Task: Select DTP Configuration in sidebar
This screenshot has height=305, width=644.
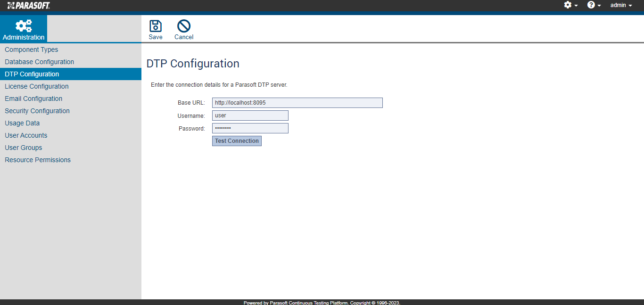Action: [71, 74]
